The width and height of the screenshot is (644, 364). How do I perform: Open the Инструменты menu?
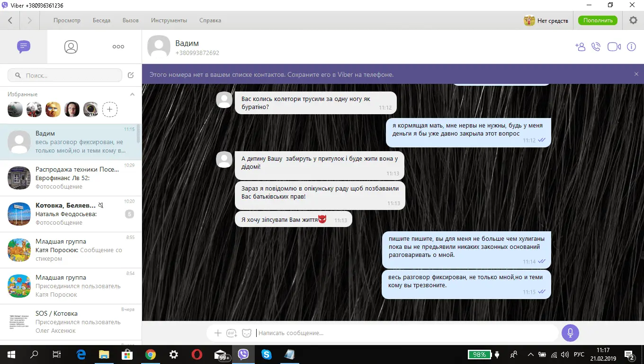tap(169, 20)
